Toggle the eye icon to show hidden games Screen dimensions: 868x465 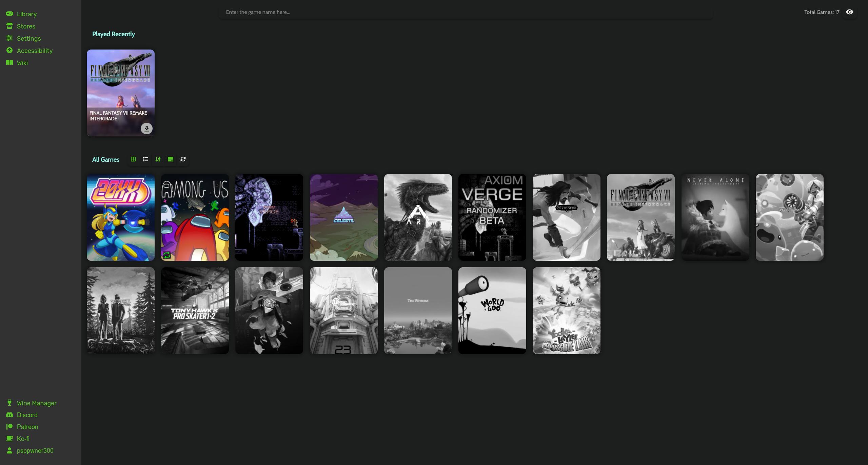point(849,12)
